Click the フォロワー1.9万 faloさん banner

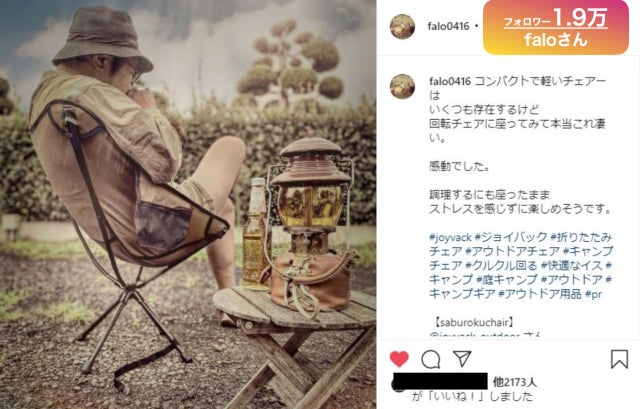point(556,27)
